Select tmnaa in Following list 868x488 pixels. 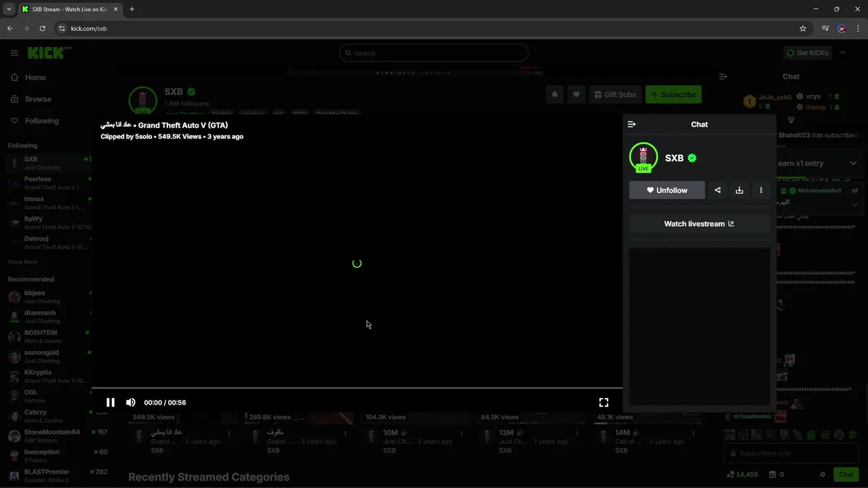(46, 203)
